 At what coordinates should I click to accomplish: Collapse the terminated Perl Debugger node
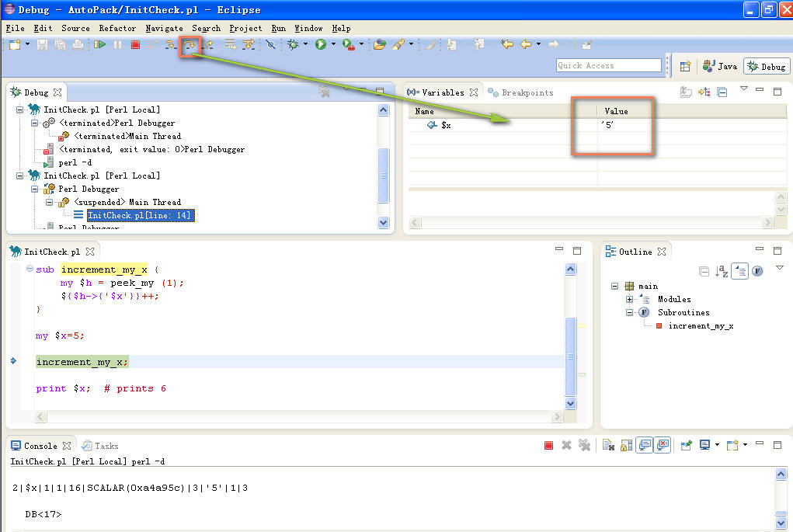pos(34,123)
